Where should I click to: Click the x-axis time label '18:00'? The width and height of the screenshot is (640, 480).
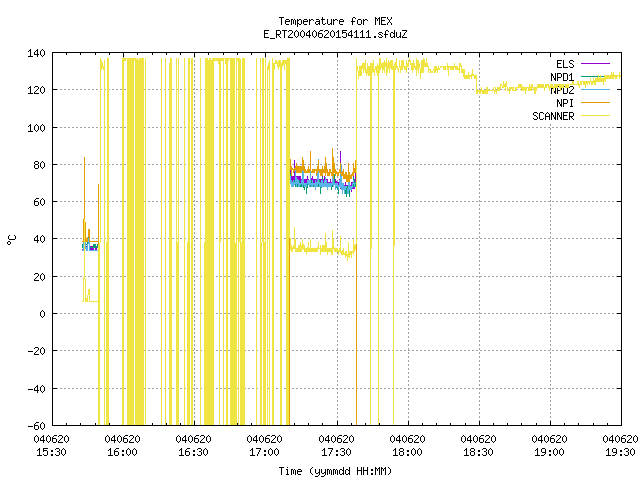tap(407, 452)
